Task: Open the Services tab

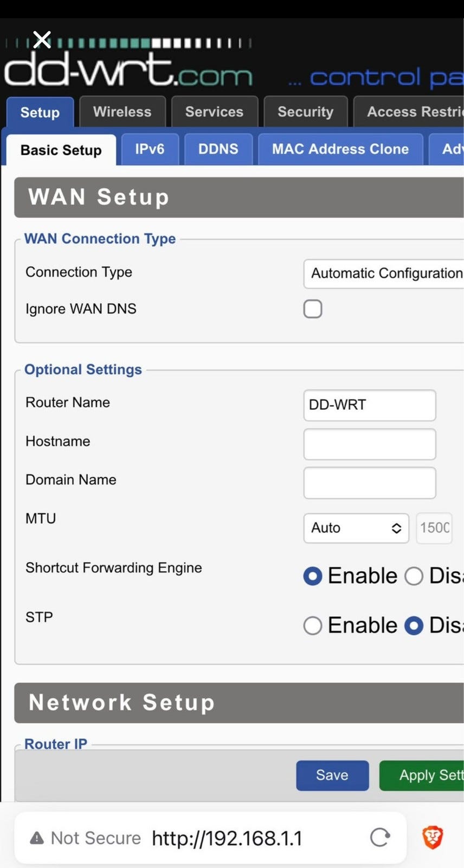Action: 214,112
